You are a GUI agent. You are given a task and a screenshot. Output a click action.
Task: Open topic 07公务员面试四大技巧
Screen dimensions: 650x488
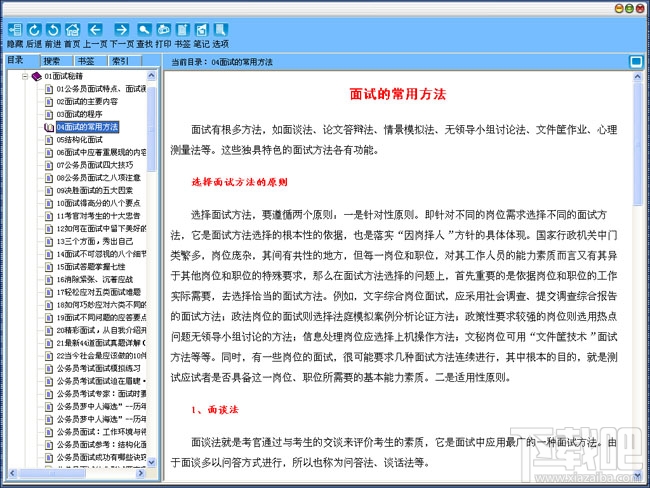point(95,165)
